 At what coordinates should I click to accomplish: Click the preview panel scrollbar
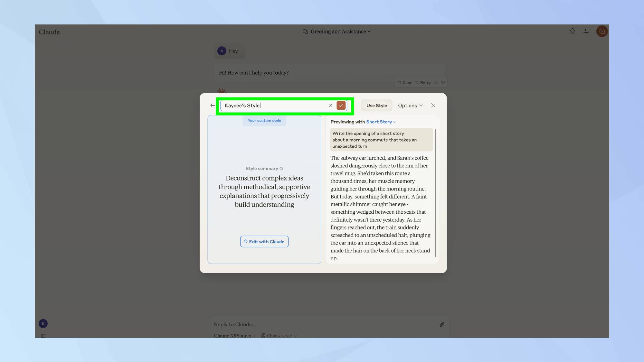coord(435,193)
